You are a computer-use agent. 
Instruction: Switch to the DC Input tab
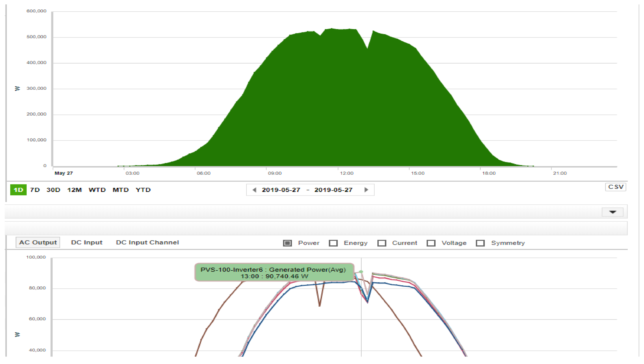pyautogui.click(x=87, y=242)
